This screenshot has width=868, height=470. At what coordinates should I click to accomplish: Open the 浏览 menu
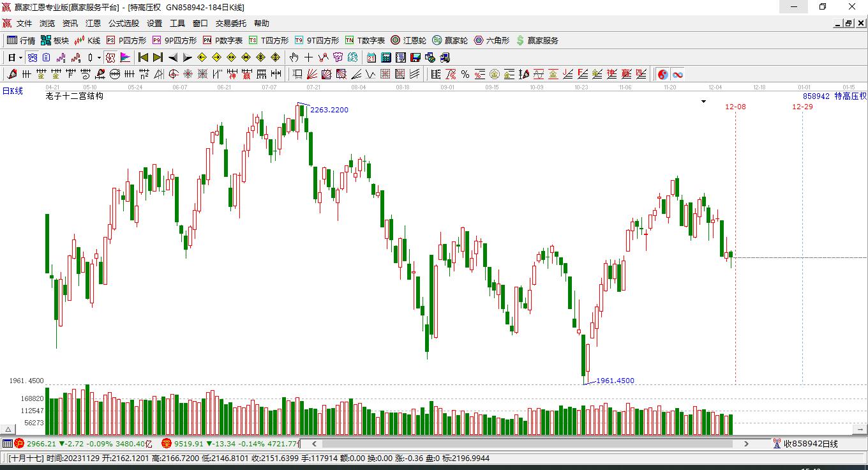coord(47,24)
